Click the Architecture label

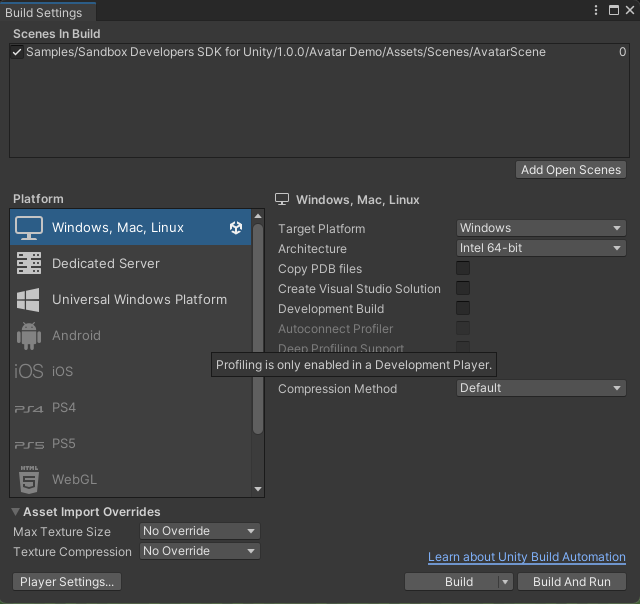pos(312,249)
